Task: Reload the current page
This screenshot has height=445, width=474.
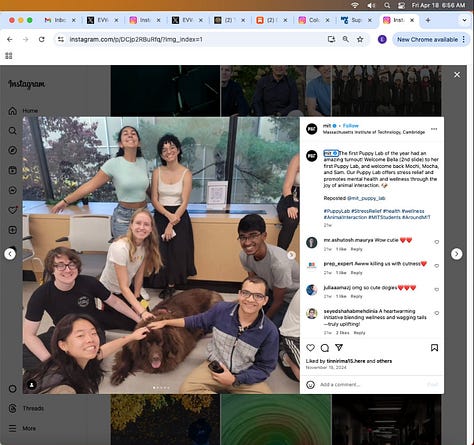Action: (41, 39)
